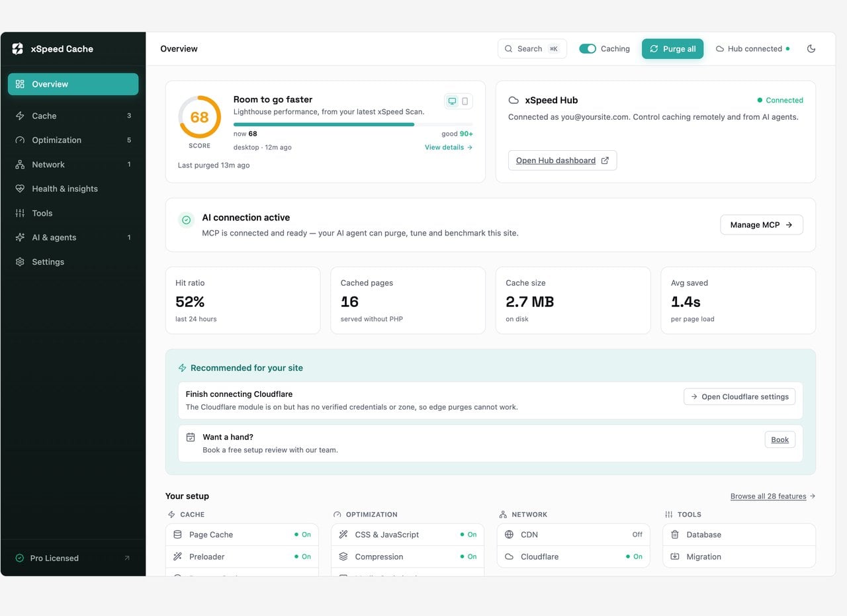Click Manage MCP button
The width and height of the screenshot is (847, 616).
pyautogui.click(x=762, y=225)
